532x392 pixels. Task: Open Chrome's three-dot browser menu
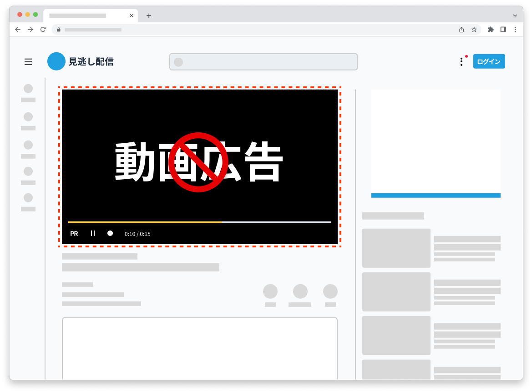515,29
